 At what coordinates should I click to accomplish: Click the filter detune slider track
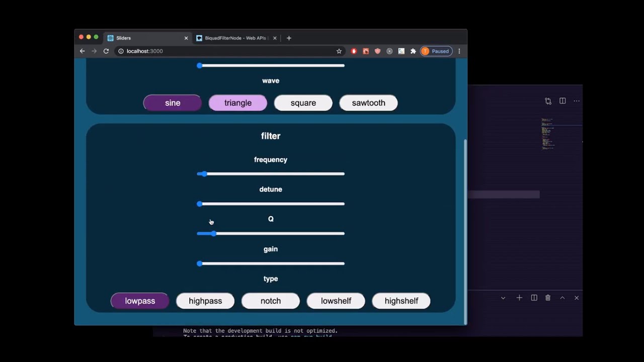pos(271,204)
